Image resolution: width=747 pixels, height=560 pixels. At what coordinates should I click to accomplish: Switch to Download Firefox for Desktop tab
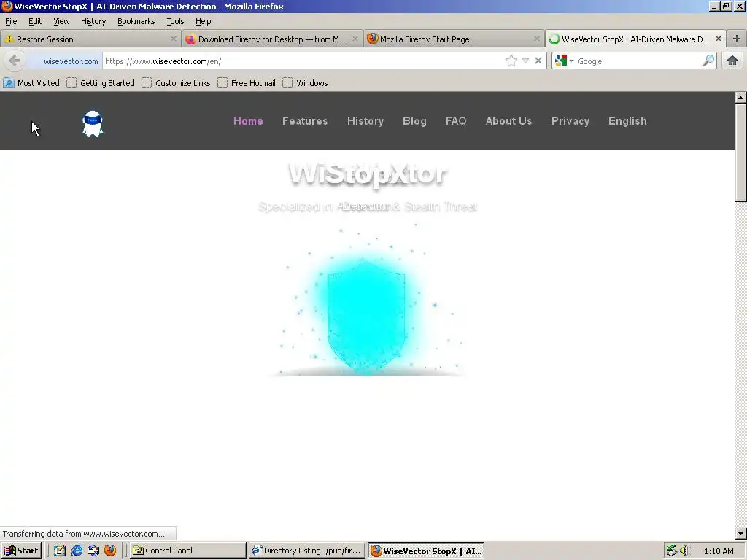pos(272,39)
